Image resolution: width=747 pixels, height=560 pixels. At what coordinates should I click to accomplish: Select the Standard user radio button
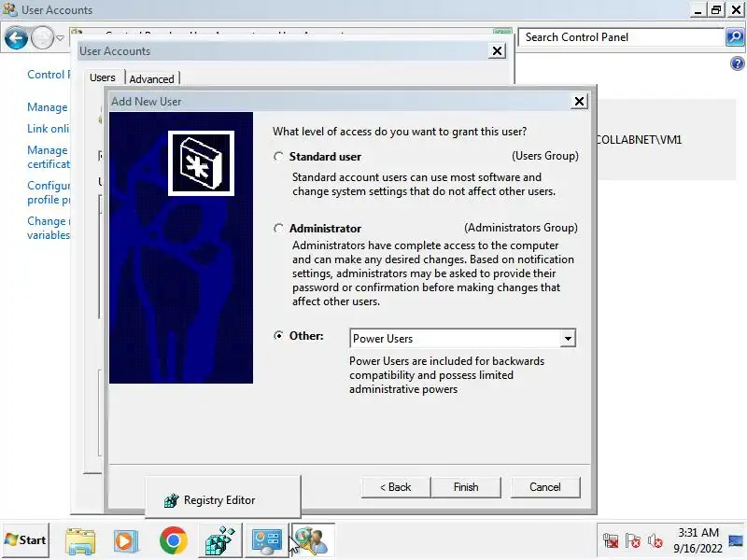tap(278, 157)
